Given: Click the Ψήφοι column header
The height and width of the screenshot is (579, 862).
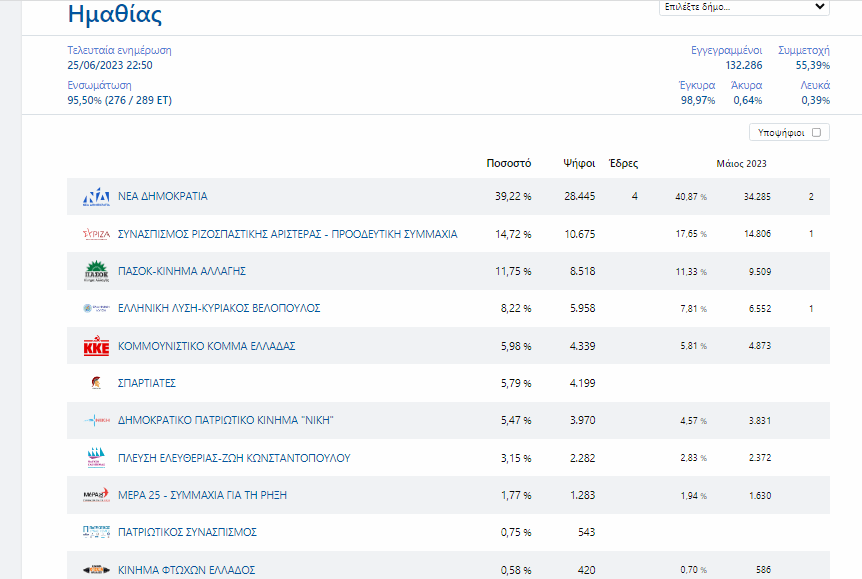Looking at the screenshot, I should click(579, 163).
